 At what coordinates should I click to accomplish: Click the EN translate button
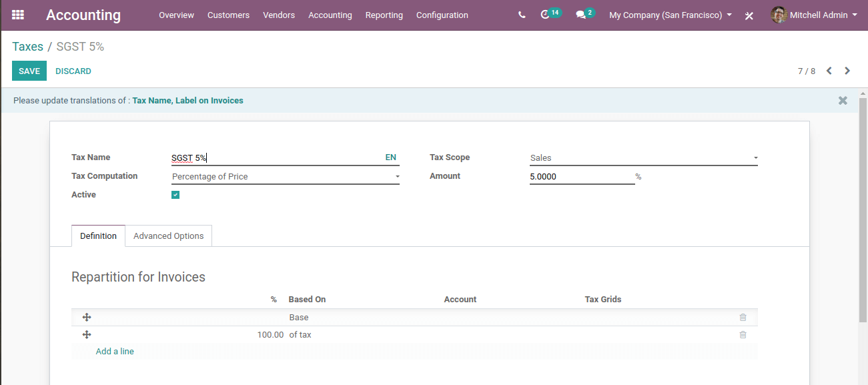(391, 157)
